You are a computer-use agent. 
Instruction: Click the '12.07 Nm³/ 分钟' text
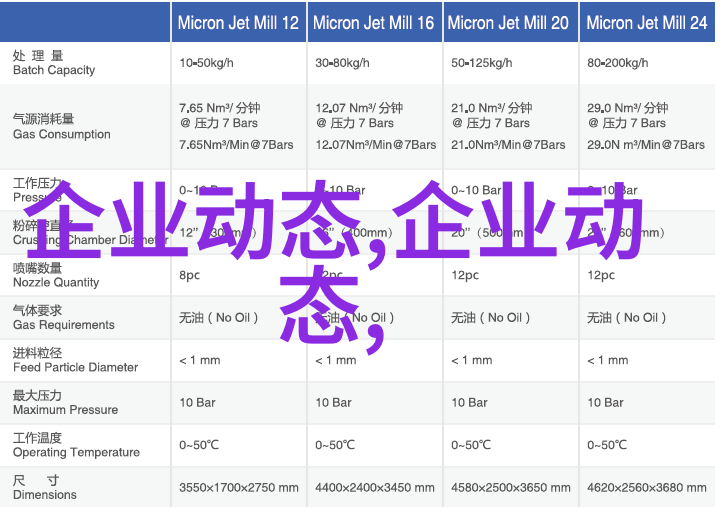click(359, 108)
